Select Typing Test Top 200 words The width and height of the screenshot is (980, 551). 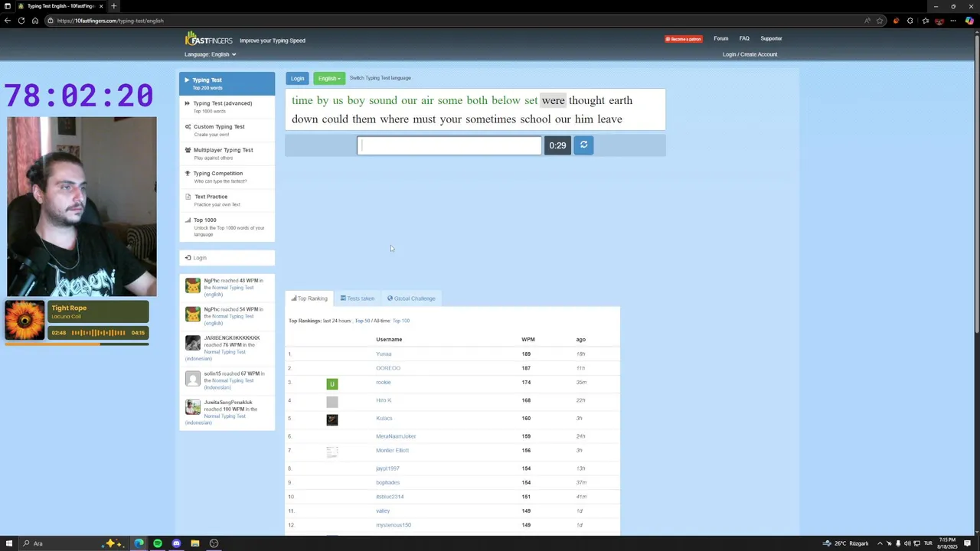click(227, 83)
